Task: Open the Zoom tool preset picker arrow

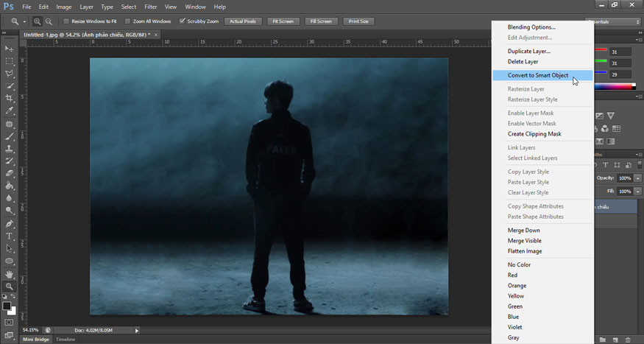Action: coord(24,21)
